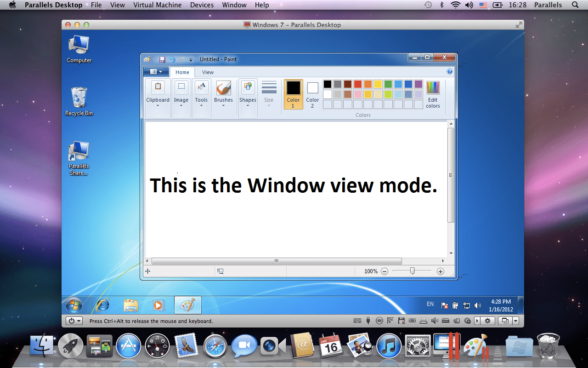Screen dimensions: 588x368
Task: Open Finder from the Mac dock
Action: pyautogui.click(x=42, y=345)
